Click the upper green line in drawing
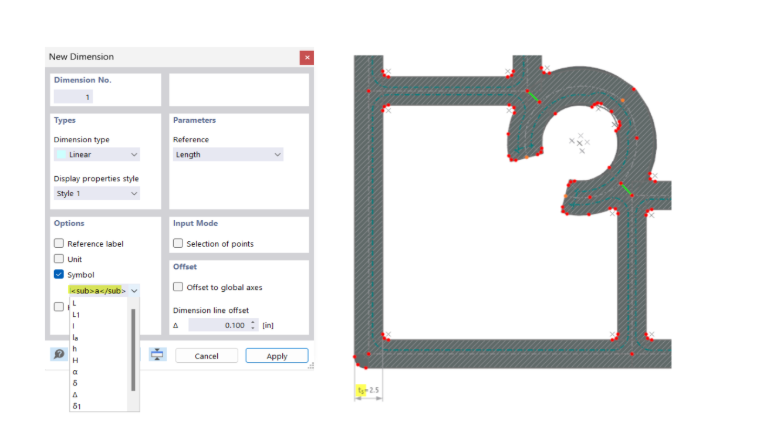The image size is (760, 447). click(x=533, y=96)
